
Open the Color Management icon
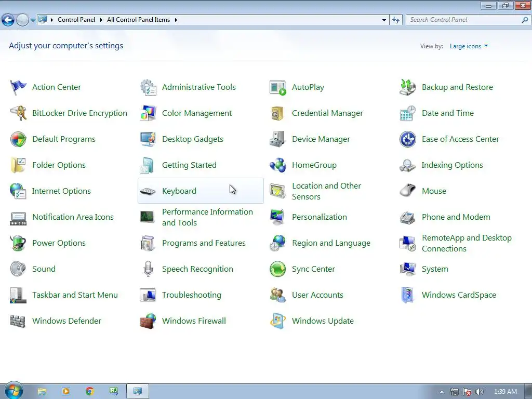click(x=148, y=113)
